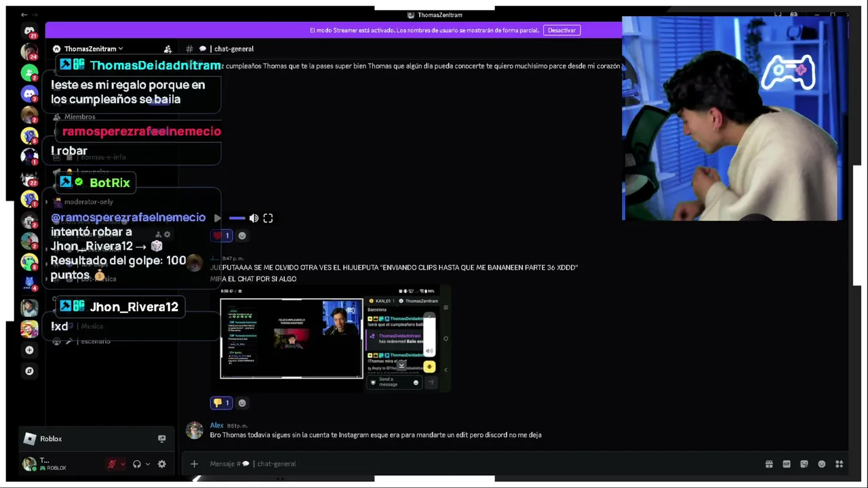
Task: Open the sticker picker icon
Action: click(x=804, y=464)
